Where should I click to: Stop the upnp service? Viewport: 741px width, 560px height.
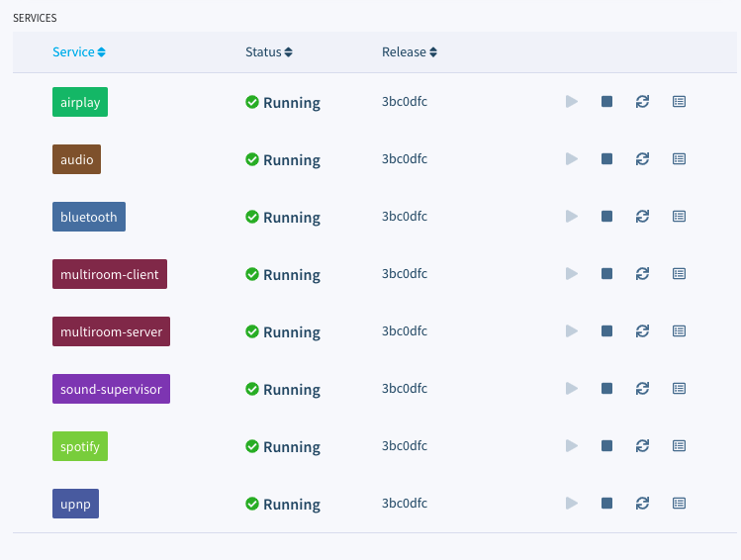606,504
